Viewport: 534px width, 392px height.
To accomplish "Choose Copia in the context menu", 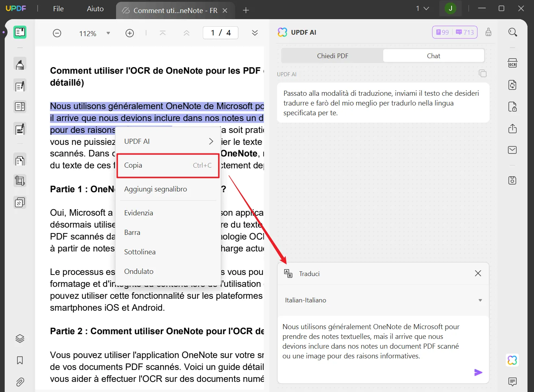I will point(168,165).
